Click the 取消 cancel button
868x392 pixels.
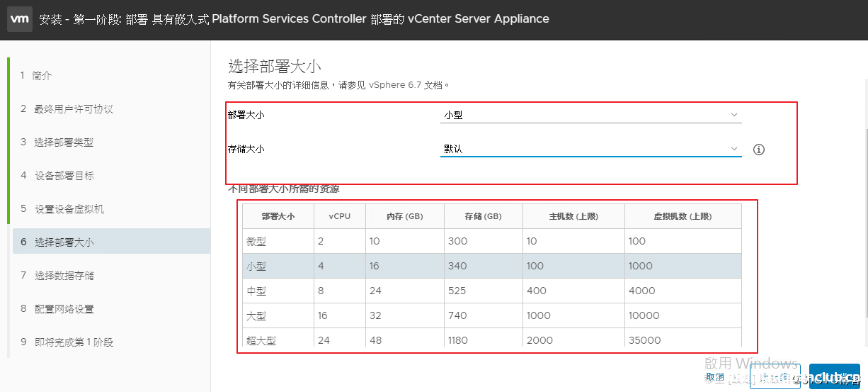[715, 377]
